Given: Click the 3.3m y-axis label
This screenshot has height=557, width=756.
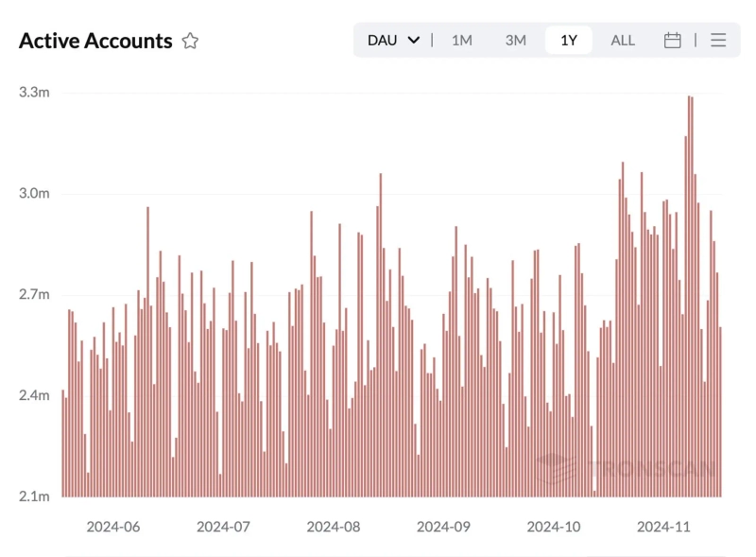Looking at the screenshot, I should [x=34, y=93].
